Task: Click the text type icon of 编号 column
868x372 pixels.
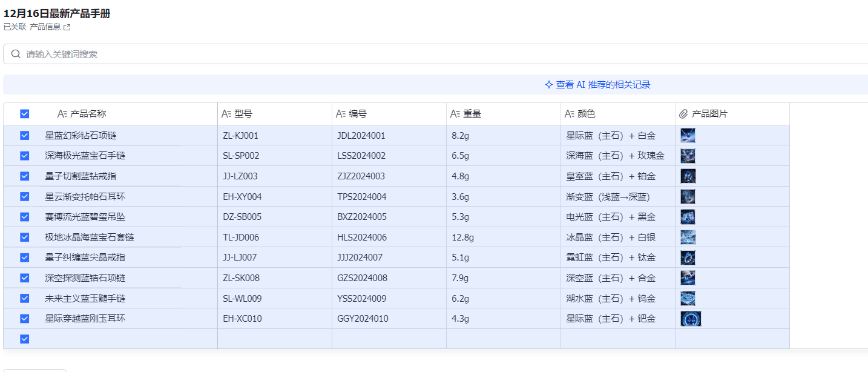Action: pyautogui.click(x=341, y=114)
